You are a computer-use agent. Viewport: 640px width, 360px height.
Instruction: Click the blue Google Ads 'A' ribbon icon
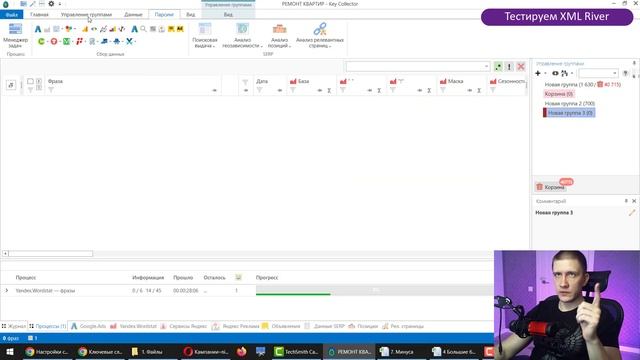[38, 29]
